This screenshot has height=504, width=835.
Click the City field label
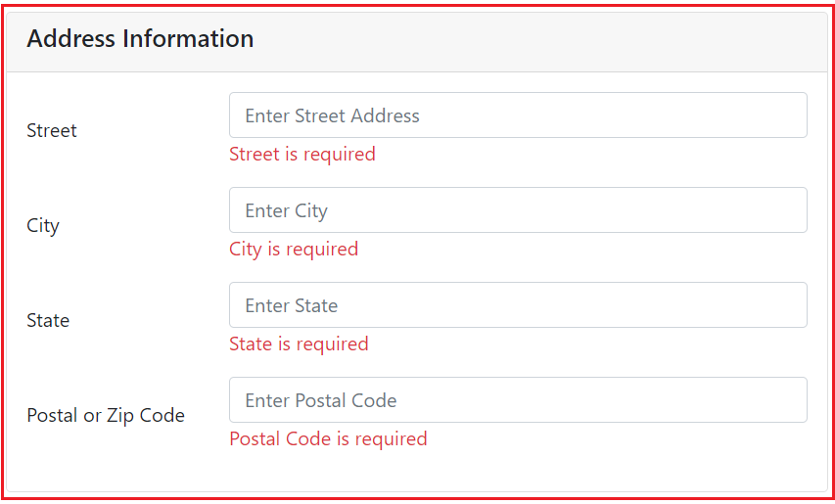pos(43,226)
